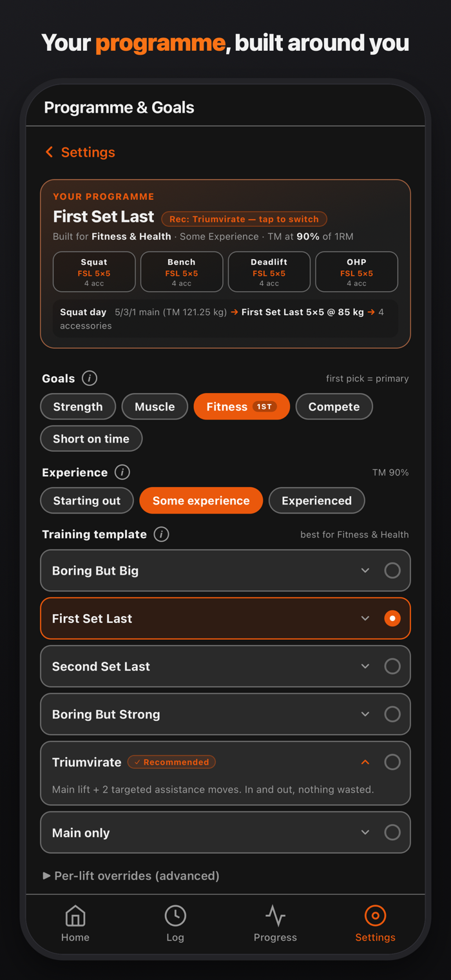Select the Boring But Big radio button
The height and width of the screenshot is (980, 451).
click(392, 570)
